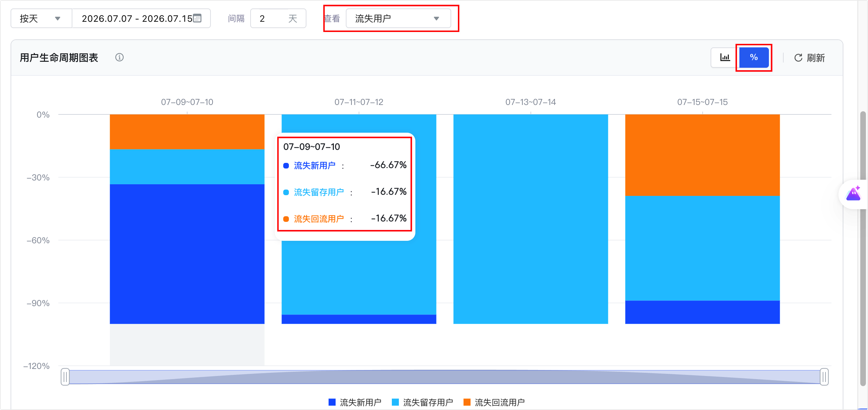This screenshot has height=410, width=868.
Task: Click the 刷新 refresh button
Action: [809, 58]
